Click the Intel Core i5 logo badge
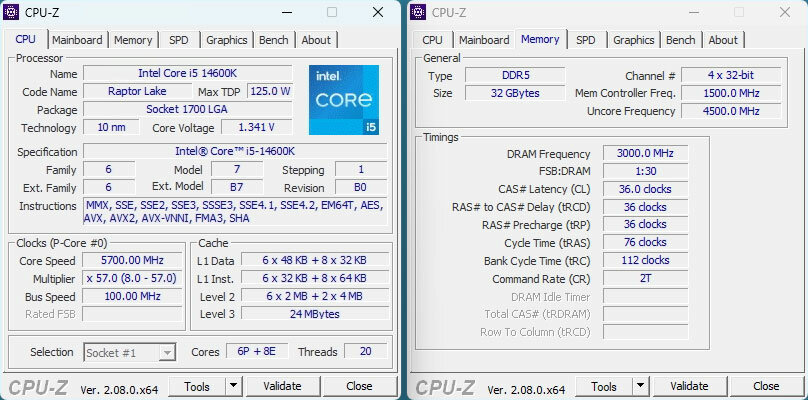The height and width of the screenshot is (400, 808). pyautogui.click(x=344, y=100)
